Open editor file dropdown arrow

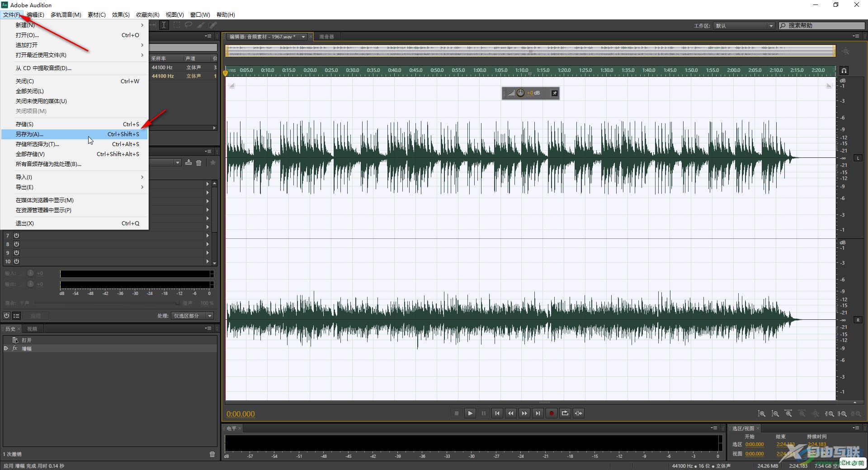click(303, 37)
